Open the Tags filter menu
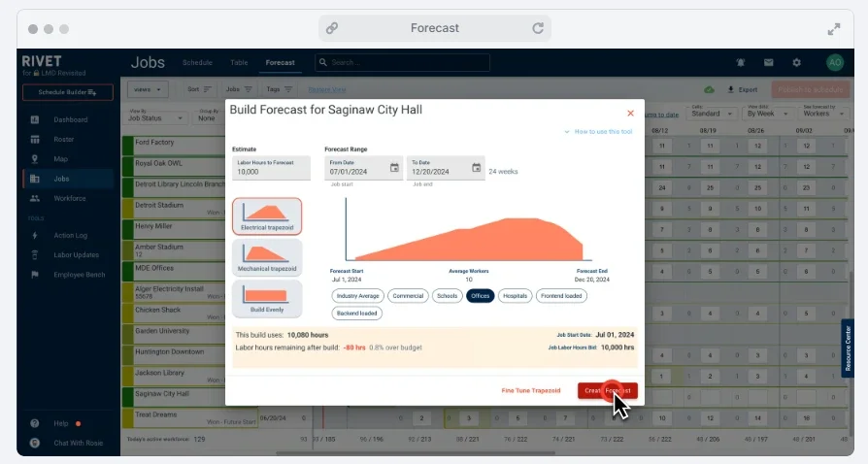The image size is (868, 464). 280,89
